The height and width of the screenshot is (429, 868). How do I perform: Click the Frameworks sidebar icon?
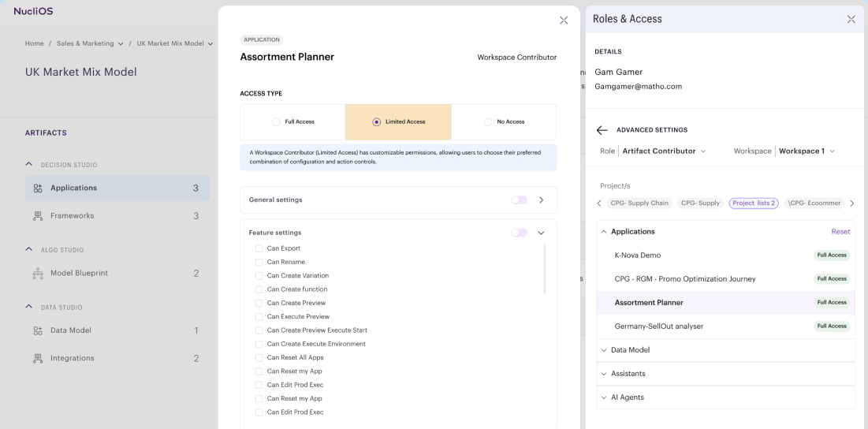coord(38,216)
